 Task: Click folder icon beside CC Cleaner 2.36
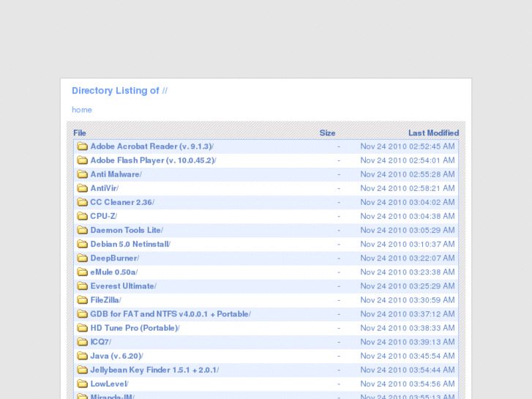pyautogui.click(x=82, y=202)
